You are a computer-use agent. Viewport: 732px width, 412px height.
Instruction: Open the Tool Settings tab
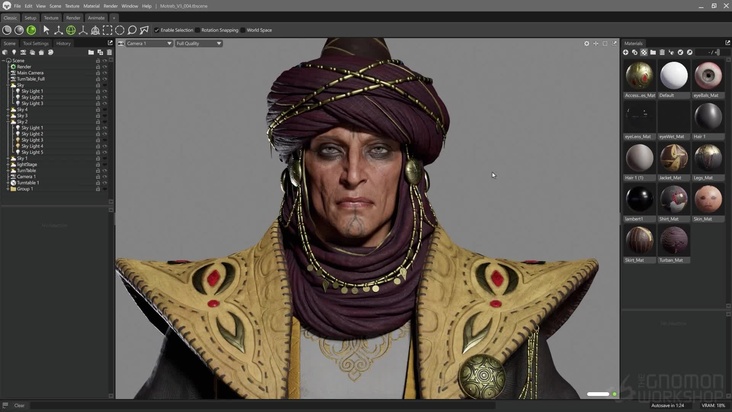click(36, 43)
